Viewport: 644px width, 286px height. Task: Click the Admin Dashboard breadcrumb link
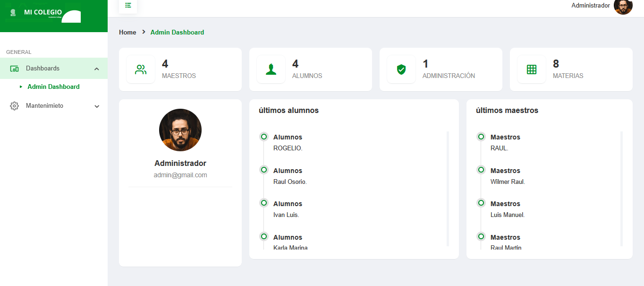tap(177, 33)
